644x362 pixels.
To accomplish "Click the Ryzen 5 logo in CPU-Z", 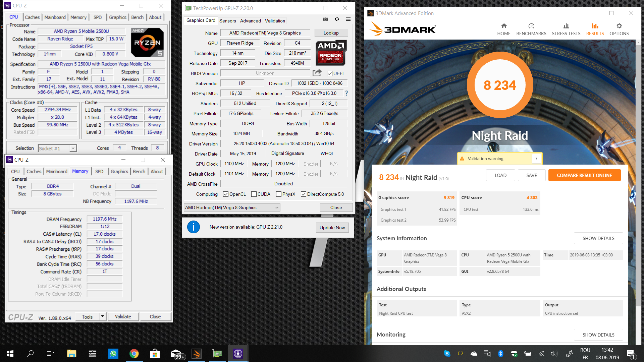I will pyautogui.click(x=147, y=42).
